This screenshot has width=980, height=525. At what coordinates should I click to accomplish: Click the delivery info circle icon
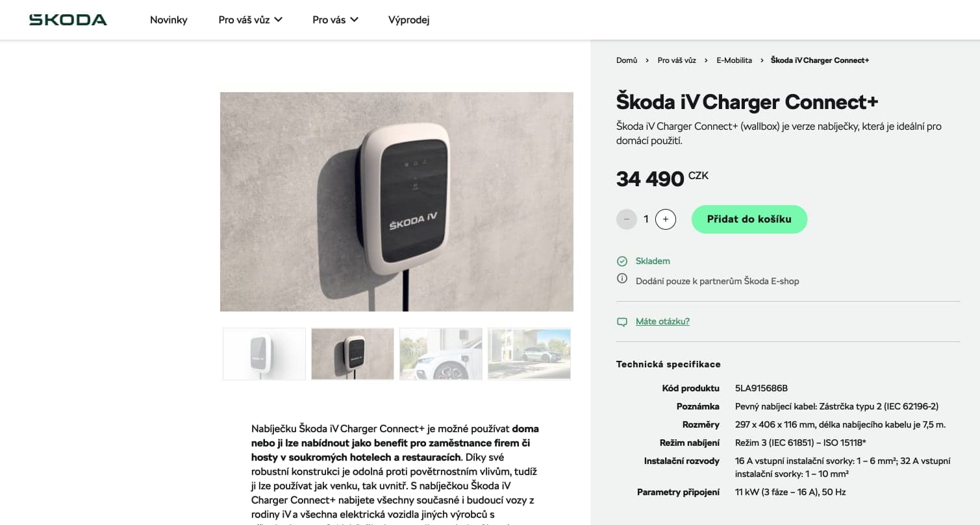pos(622,279)
